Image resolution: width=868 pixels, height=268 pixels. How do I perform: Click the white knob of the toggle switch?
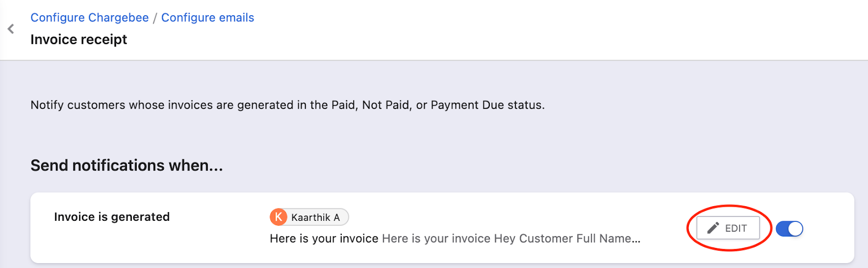point(795,229)
